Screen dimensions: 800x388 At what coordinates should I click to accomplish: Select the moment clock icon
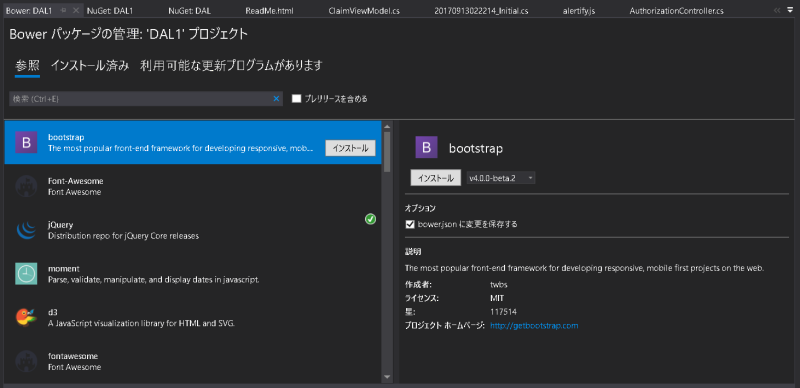[x=26, y=274]
